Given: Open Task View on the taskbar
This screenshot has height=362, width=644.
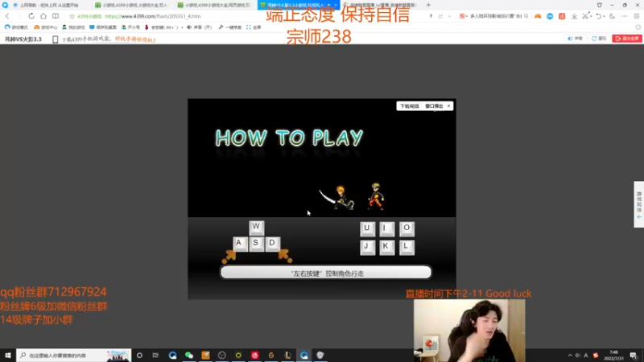Looking at the screenshot, I should 155,356.
